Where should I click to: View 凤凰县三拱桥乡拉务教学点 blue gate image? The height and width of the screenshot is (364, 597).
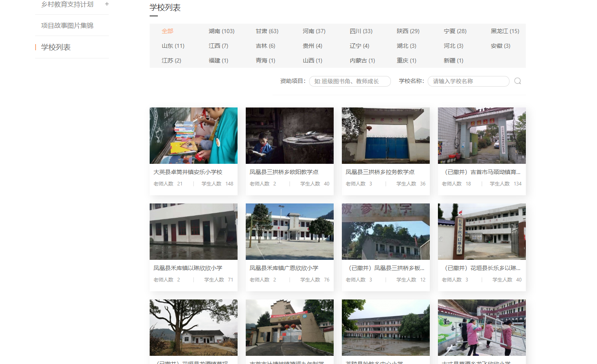(x=386, y=136)
